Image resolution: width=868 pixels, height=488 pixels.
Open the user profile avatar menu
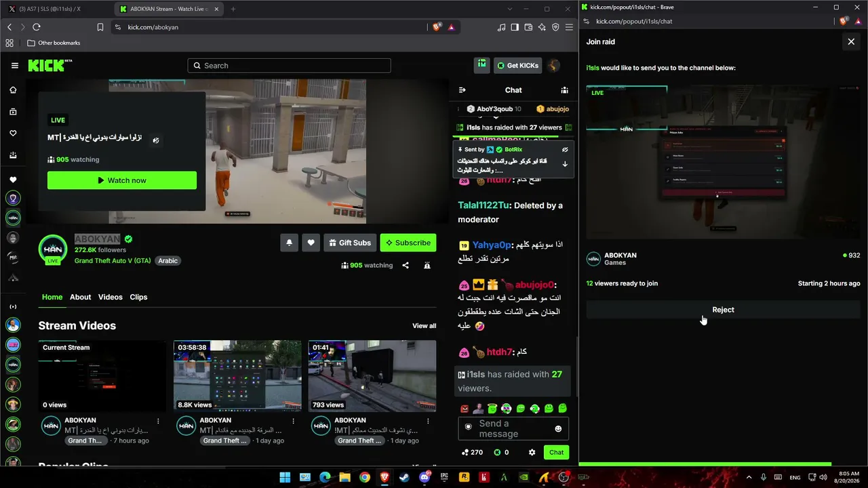(x=554, y=66)
